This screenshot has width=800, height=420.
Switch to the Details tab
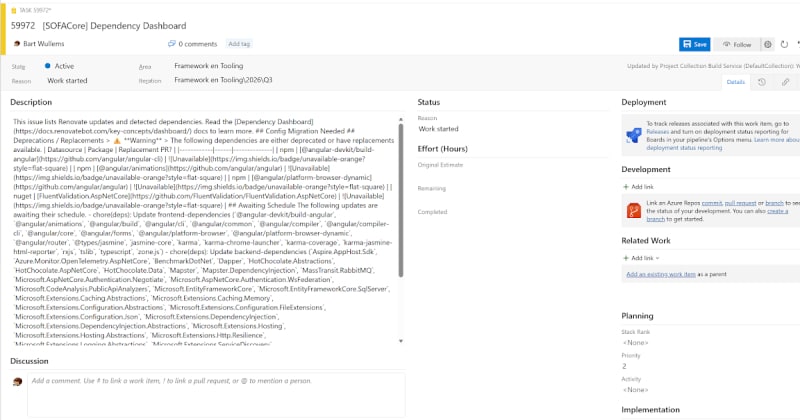735,82
